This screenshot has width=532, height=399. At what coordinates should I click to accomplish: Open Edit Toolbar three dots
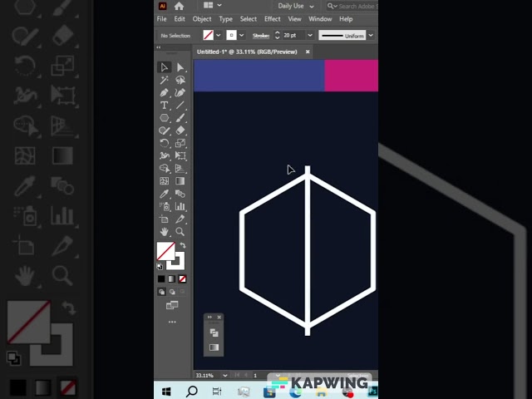[172, 322]
